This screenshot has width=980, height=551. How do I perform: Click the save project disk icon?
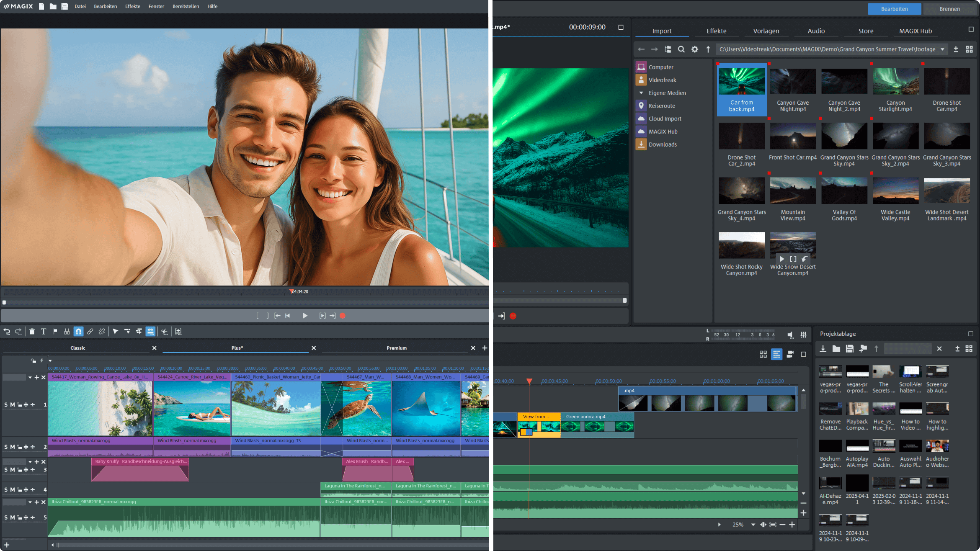pos(64,6)
